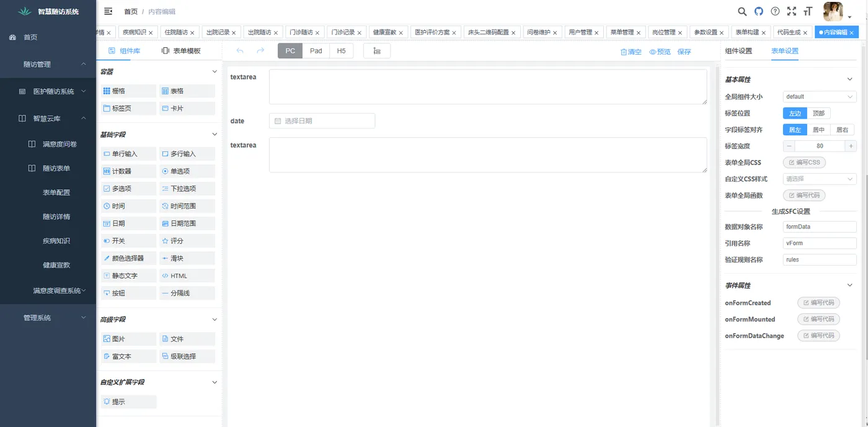Switch to 表单模板 tab
The height and width of the screenshot is (427, 868).
click(181, 51)
